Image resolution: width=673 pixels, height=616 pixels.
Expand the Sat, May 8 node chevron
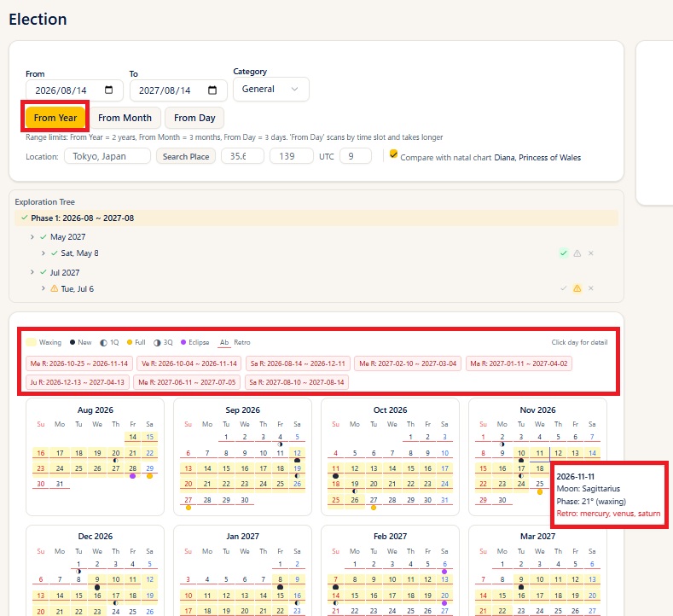pyautogui.click(x=43, y=253)
